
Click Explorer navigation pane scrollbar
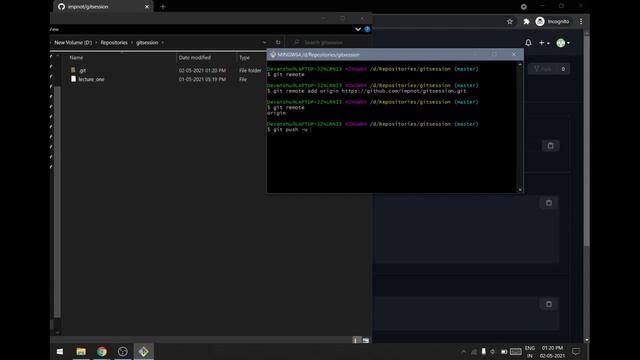(x=57, y=202)
